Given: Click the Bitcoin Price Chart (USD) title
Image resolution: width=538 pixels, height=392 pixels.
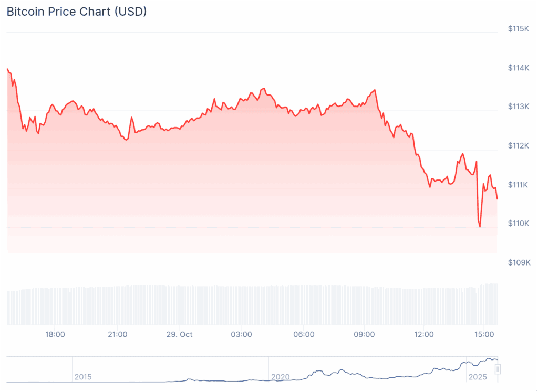Looking at the screenshot, I should [x=77, y=12].
